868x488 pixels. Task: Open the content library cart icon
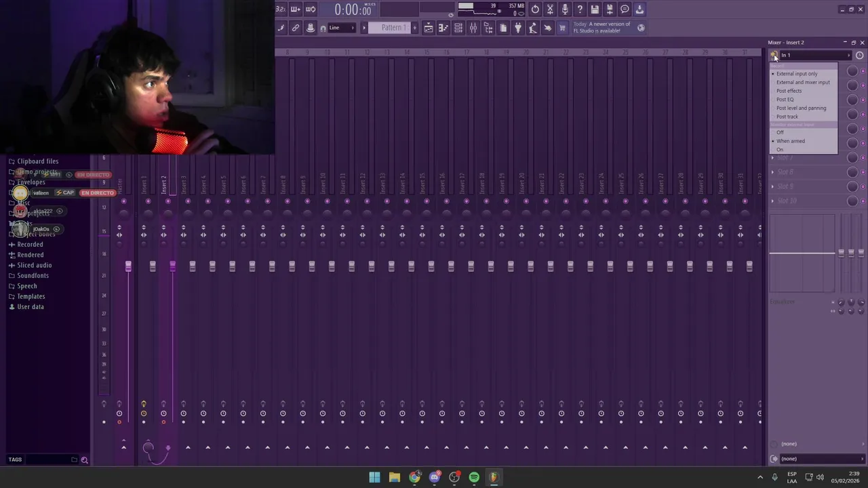(562, 28)
